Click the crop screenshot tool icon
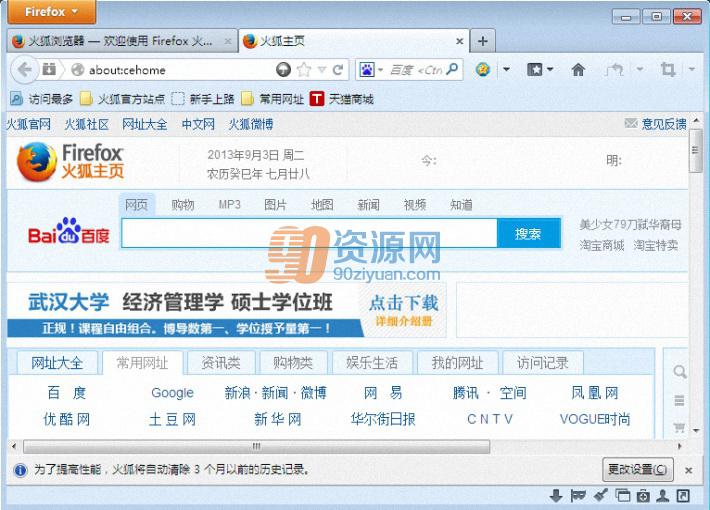This screenshot has width=710, height=510. 668,69
